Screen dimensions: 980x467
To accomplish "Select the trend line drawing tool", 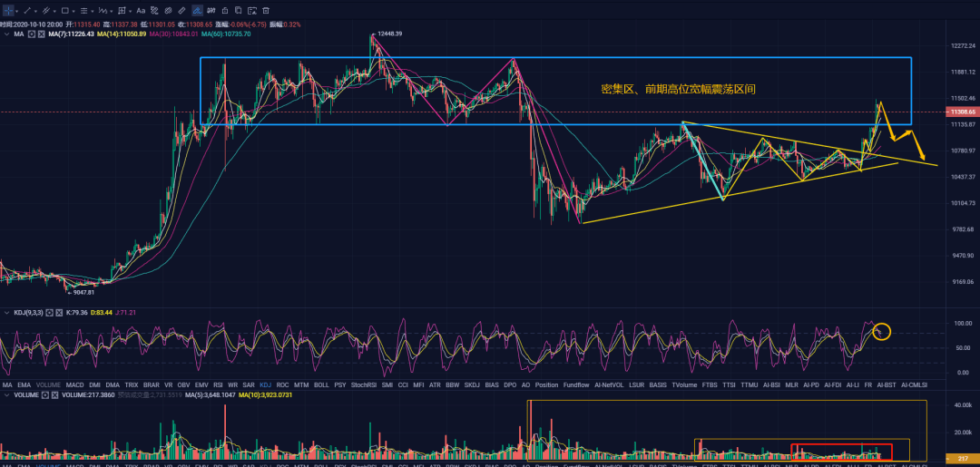I will point(27,11).
